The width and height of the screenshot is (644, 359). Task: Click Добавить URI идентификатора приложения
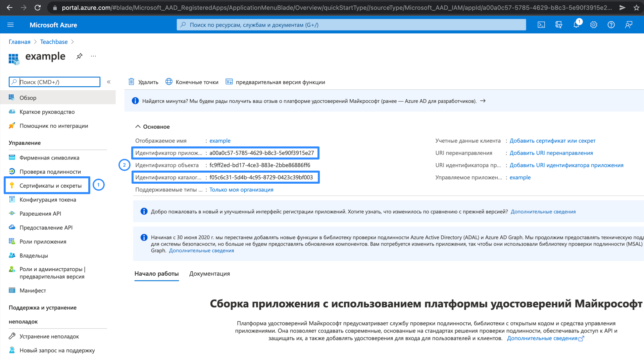click(566, 165)
